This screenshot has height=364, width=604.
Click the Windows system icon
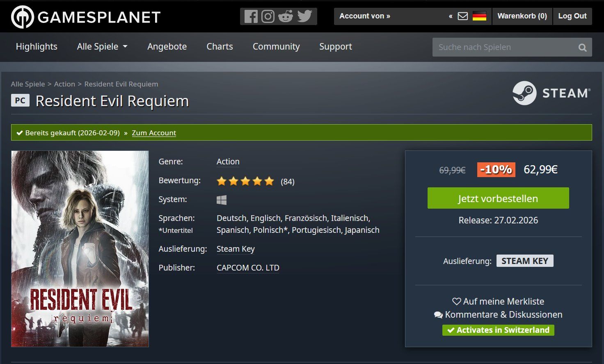(222, 200)
